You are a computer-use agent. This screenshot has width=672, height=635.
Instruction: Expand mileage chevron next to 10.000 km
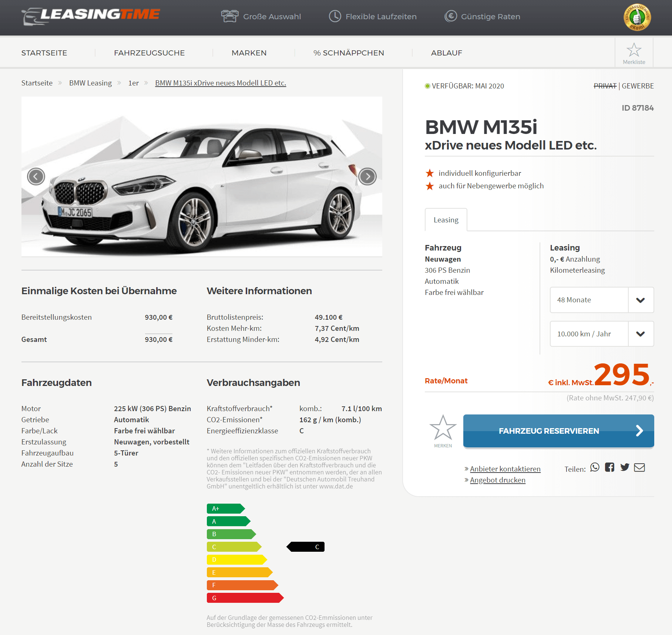point(641,334)
